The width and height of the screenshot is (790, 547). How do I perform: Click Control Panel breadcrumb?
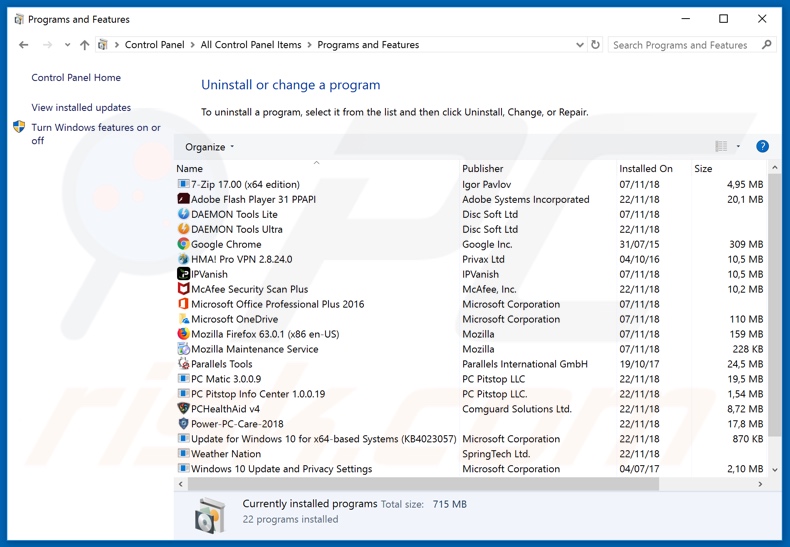coord(155,45)
